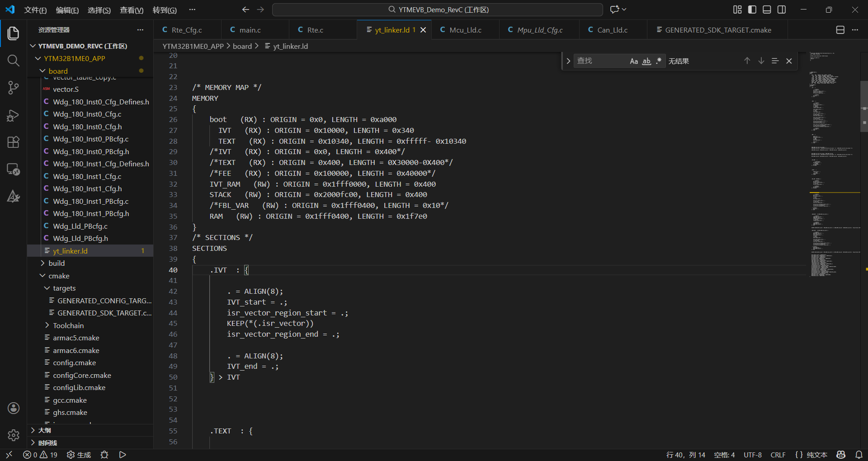Open the Accounts icon in activity bar
868x461 pixels.
[13, 408]
